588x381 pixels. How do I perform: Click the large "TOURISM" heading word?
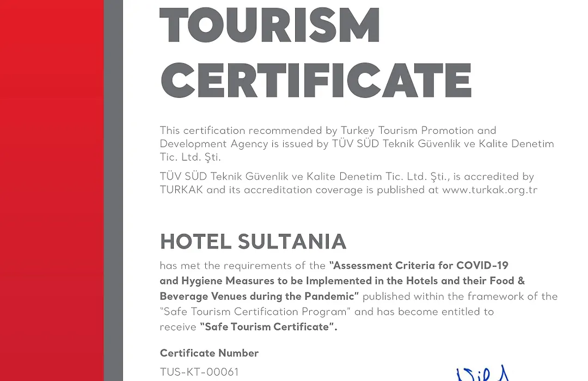[270, 24]
